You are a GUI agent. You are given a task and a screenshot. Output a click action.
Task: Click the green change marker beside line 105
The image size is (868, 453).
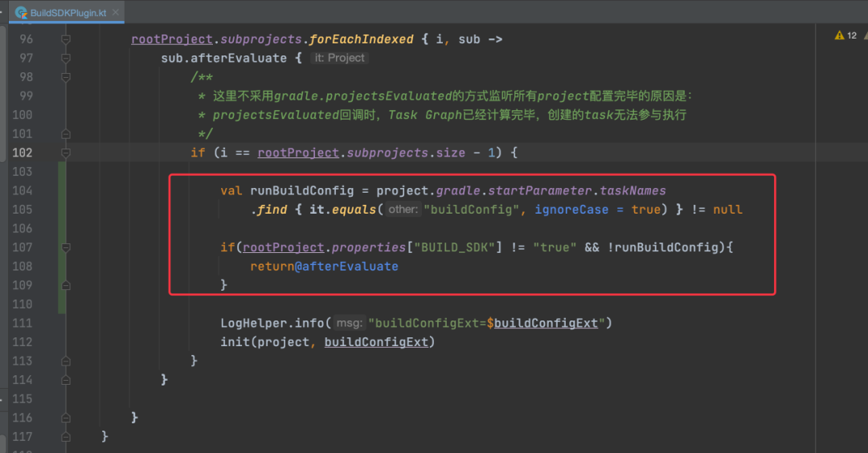(62, 210)
